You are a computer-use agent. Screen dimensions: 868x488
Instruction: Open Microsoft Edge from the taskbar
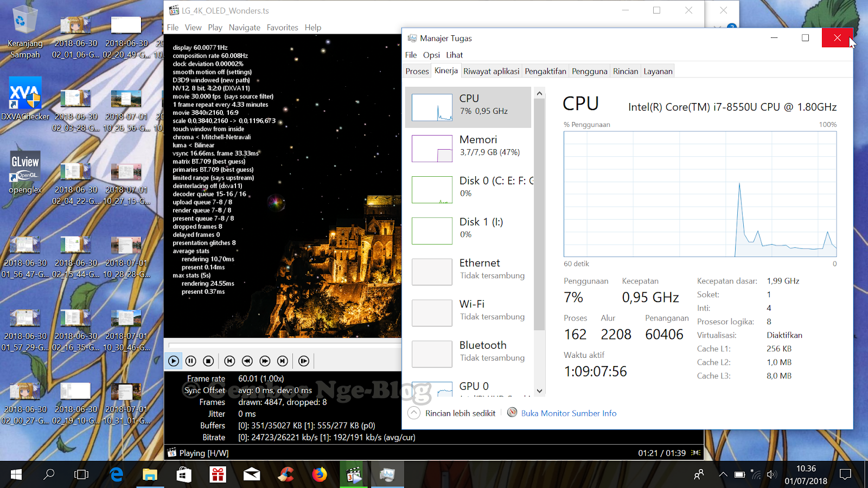pos(116,474)
